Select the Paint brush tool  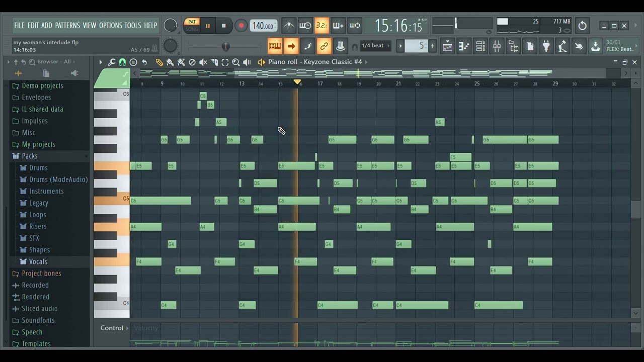(170, 62)
